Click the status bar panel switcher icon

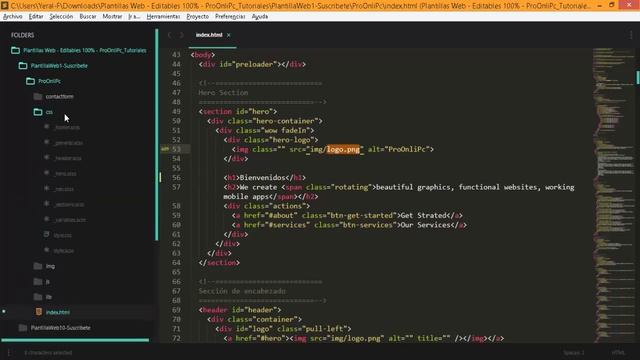click(x=9, y=353)
